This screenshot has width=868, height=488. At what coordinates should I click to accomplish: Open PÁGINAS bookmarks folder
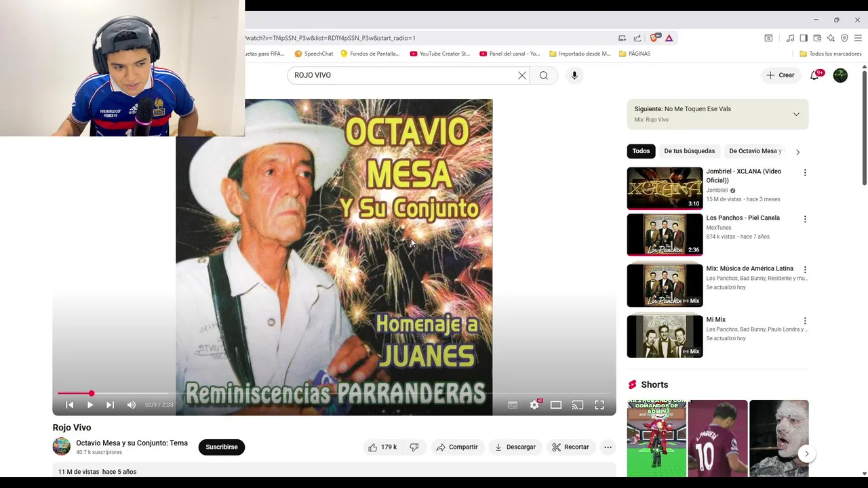point(635,54)
